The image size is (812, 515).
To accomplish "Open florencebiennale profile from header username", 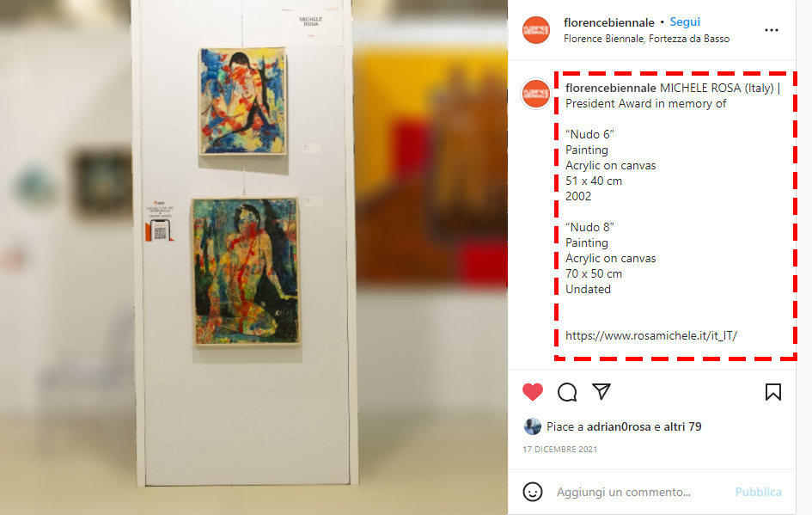I will pyautogui.click(x=609, y=22).
